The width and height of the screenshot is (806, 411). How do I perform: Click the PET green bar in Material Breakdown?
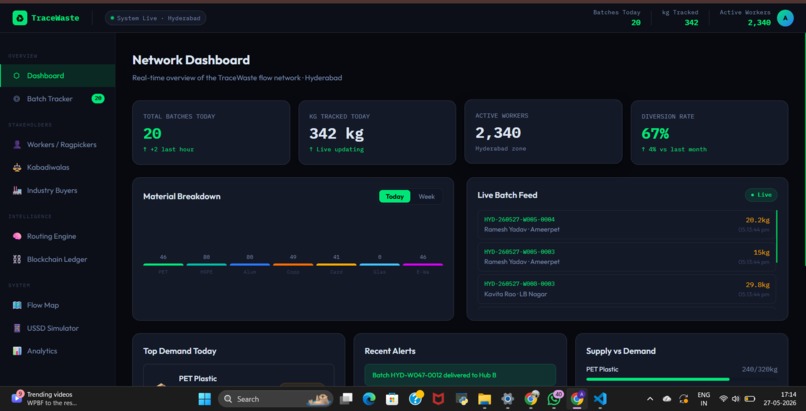[163, 265]
